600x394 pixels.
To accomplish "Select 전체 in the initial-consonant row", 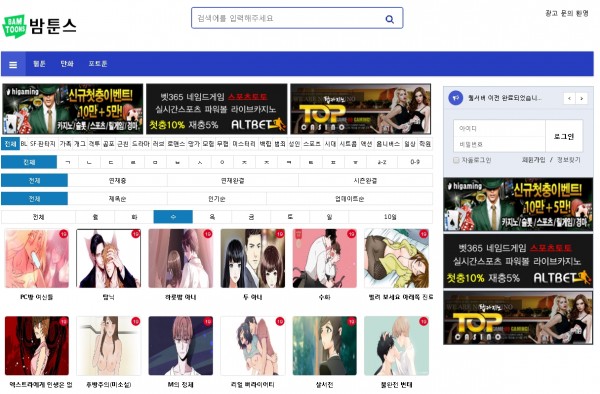I will click(29, 162).
